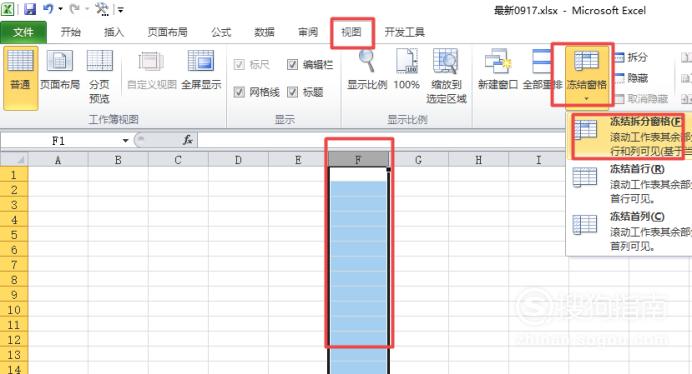Select column E header
This screenshot has height=374, width=692.
[x=298, y=160]
